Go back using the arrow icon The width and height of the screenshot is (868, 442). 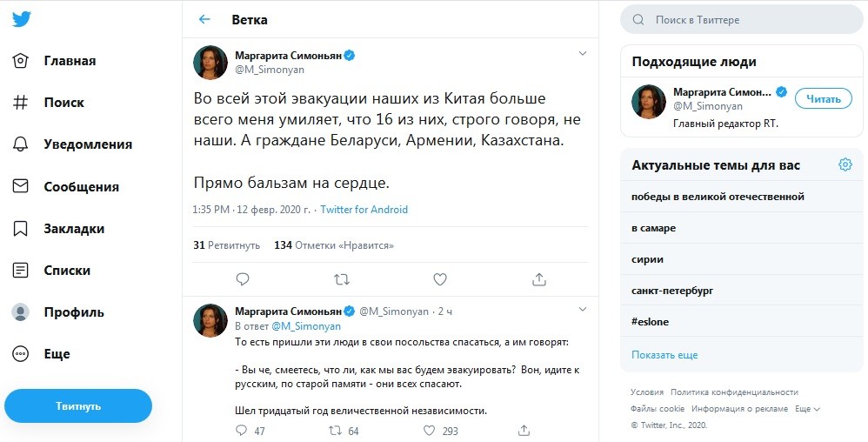tap(204, 19)
